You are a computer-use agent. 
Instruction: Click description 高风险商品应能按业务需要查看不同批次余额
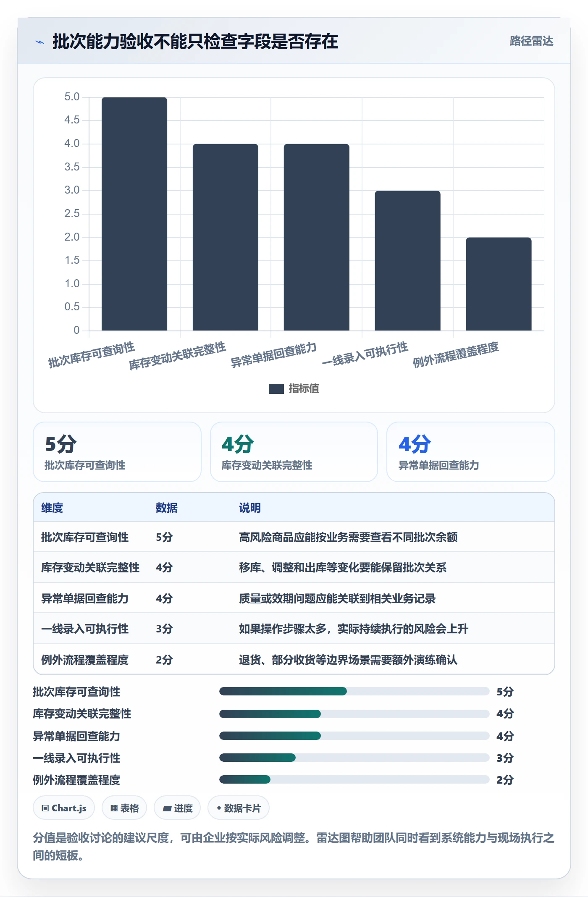[348, 537]
